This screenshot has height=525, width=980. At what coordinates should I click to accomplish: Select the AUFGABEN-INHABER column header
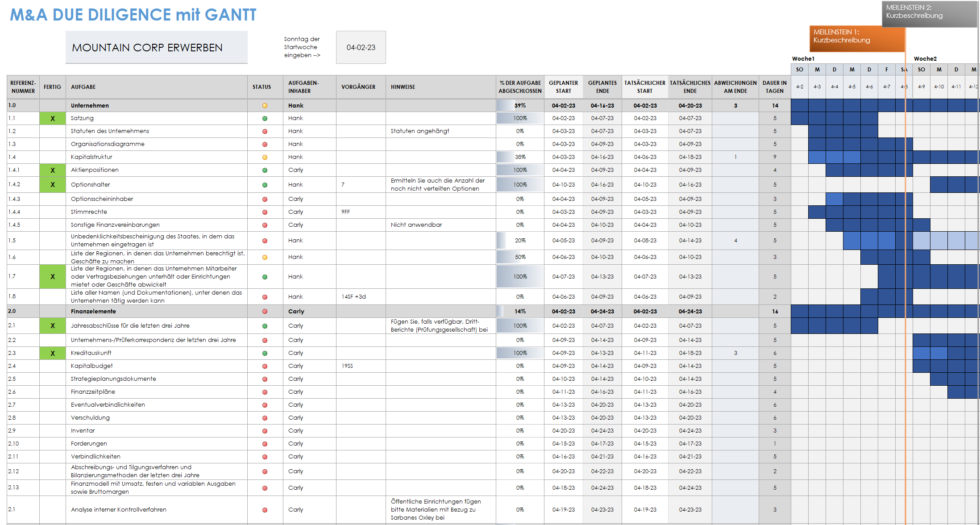pyautogui.click(x=310, y=87)
